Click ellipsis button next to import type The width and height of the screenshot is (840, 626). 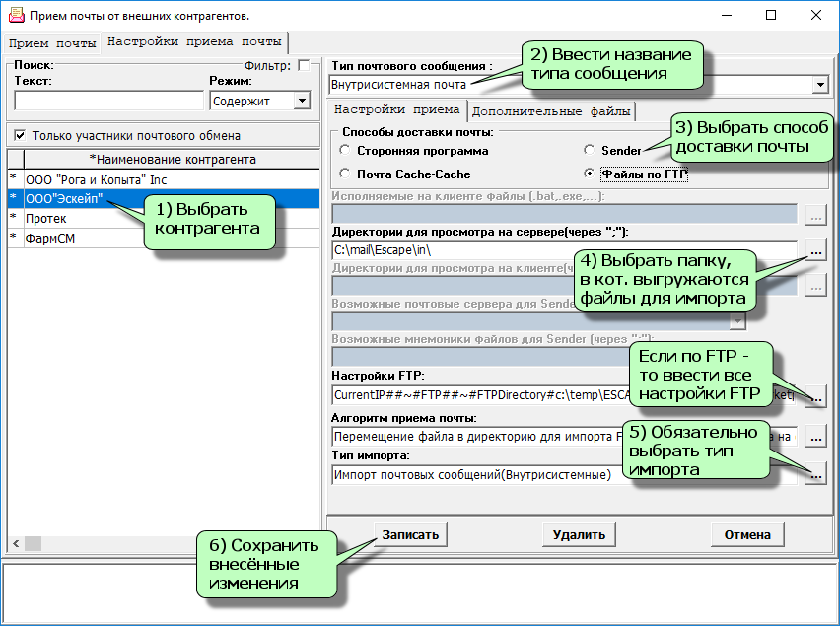(815, 475)
